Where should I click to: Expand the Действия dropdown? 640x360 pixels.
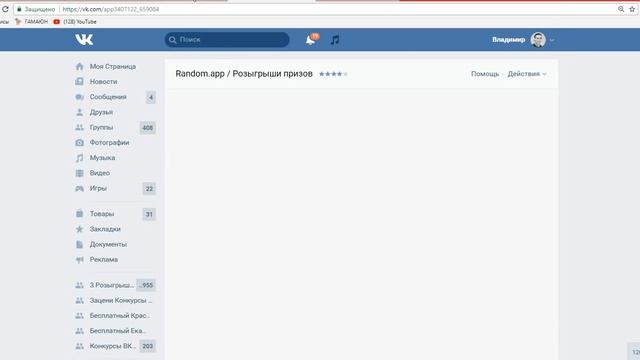(527, 74)
